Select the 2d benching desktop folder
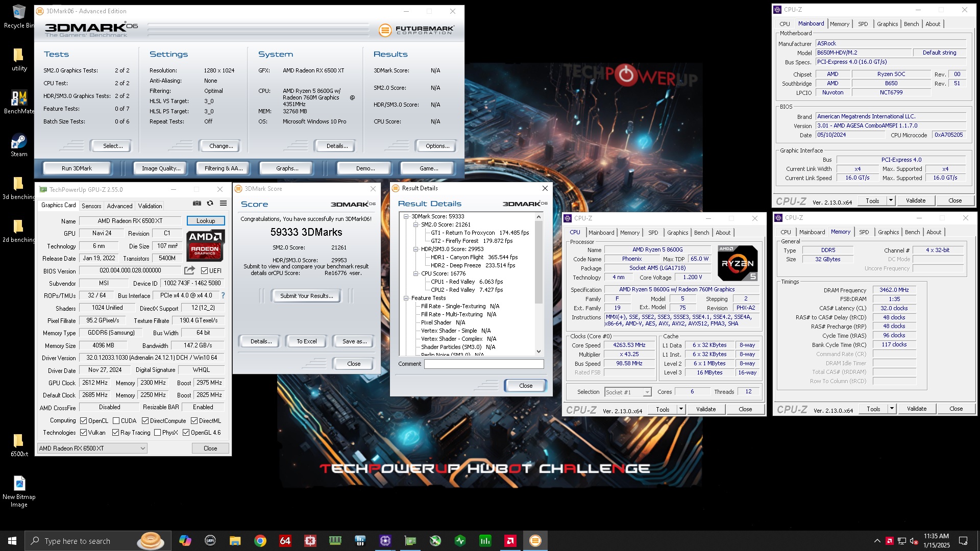980x551 pixels. (x=19, y=231)
